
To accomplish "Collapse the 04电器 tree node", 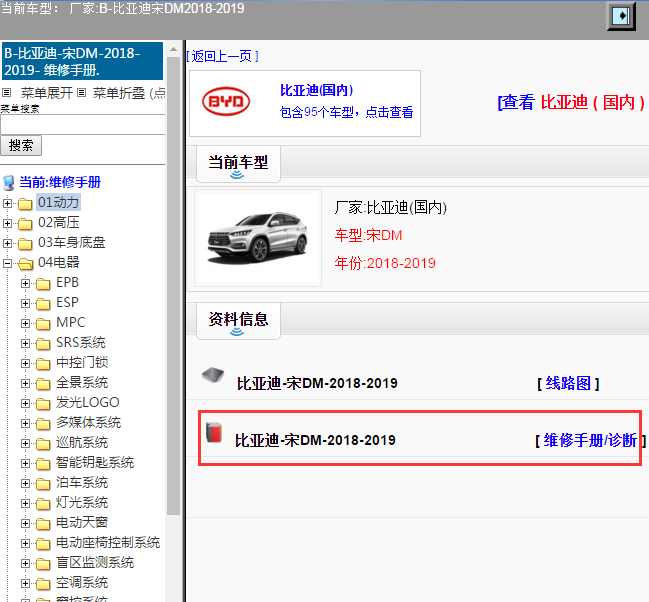I will pyautogui.click(x=7, y=263).
